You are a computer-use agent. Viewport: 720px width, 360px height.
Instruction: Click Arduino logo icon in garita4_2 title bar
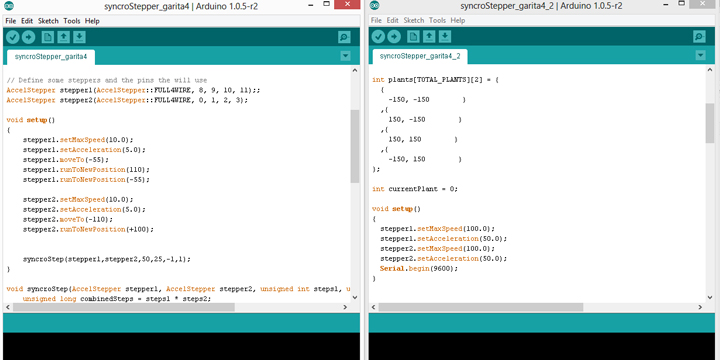375,6
